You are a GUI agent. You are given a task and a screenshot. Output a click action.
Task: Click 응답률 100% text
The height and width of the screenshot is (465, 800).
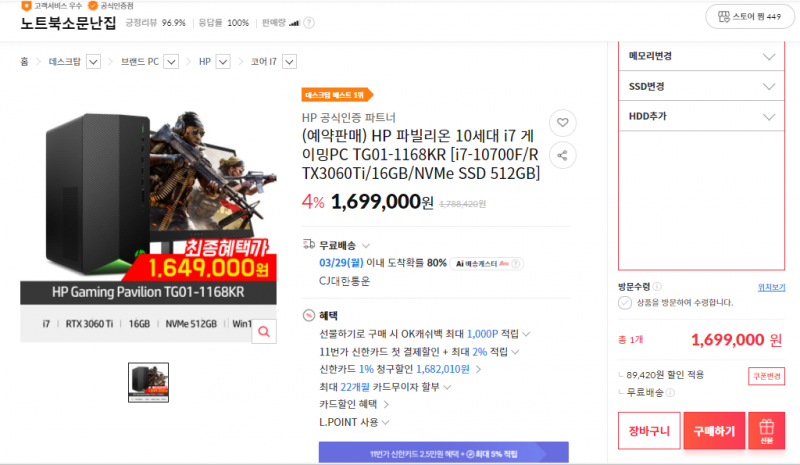point(223,23)
